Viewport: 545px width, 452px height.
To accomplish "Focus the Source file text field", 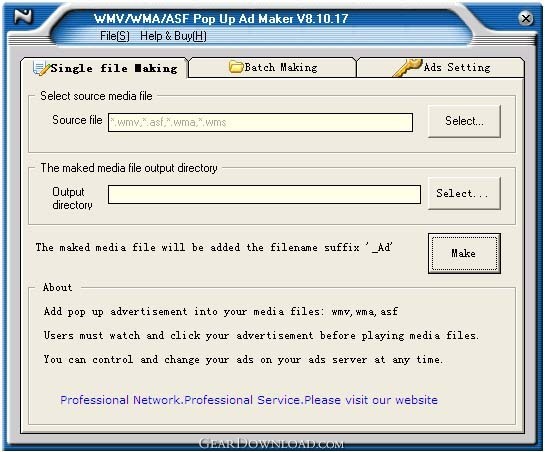I will (x=260, y=122).
